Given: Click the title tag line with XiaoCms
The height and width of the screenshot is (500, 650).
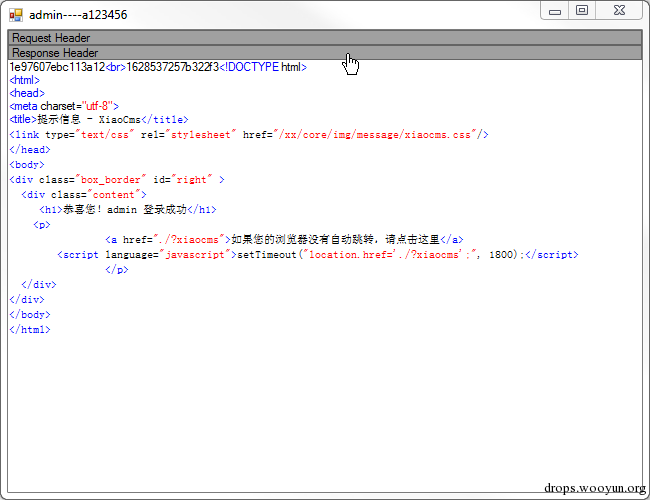Looking at the screenshot, I should point(99,119).
